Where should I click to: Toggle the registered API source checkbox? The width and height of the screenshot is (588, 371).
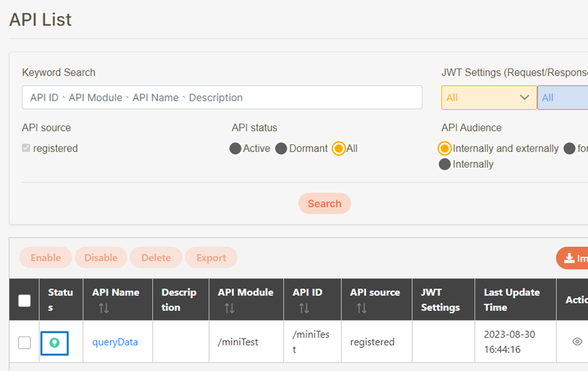click(x=26, y=148)
